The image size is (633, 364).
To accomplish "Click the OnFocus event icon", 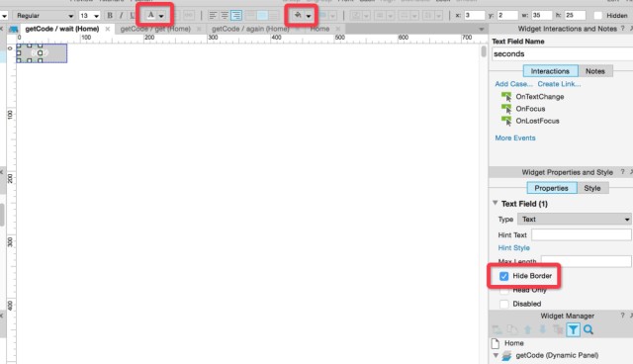I will tap(506, 109).
